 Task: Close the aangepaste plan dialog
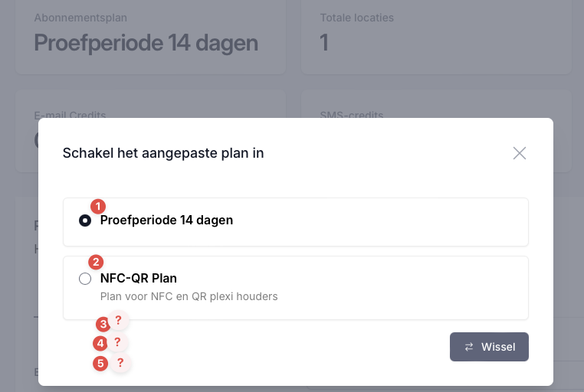click(x=520, y=153)
